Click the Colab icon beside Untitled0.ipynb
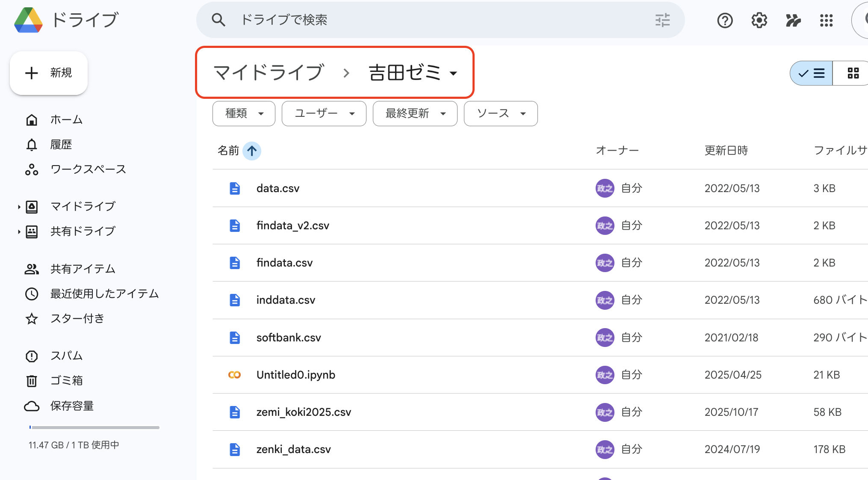Viewport: 868px width, 480px height. 234,375
